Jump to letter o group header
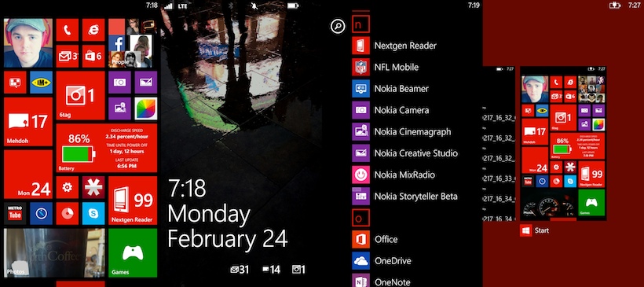644x287 pixels. coord(360,218)
